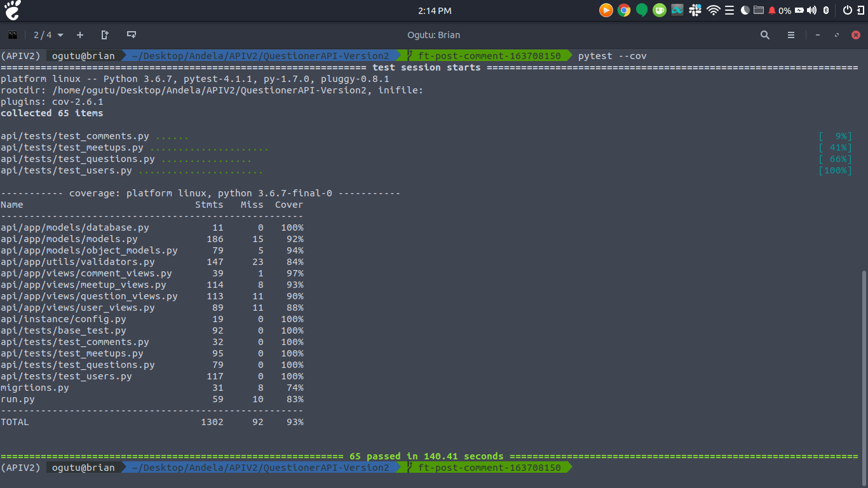The width and height of the screenshot is (868, 488).
Task: Open the Tilix sidebar session switcher icon
Action: 12,35
